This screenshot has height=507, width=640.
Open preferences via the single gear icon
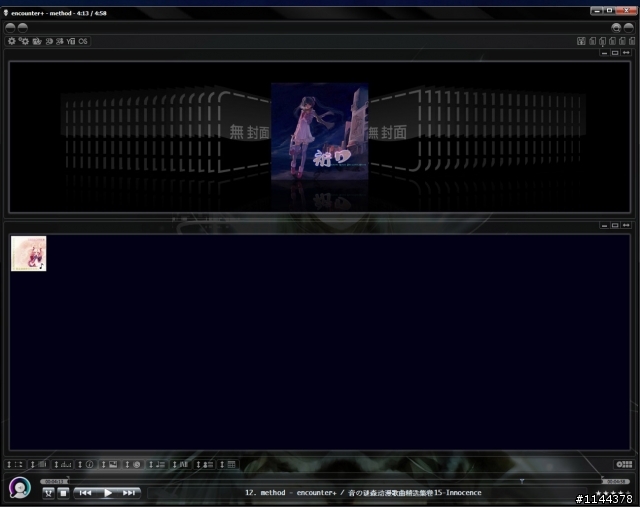(x=11, y=41)
